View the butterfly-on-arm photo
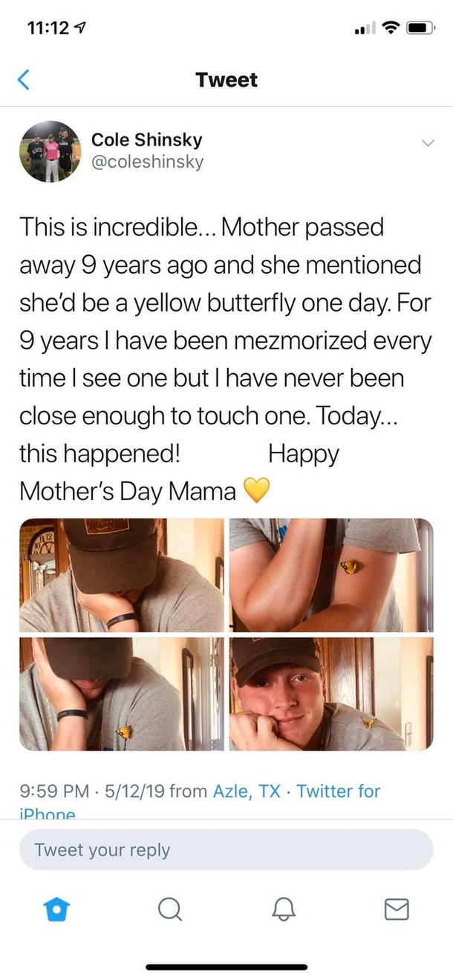 tap(331, 575)
